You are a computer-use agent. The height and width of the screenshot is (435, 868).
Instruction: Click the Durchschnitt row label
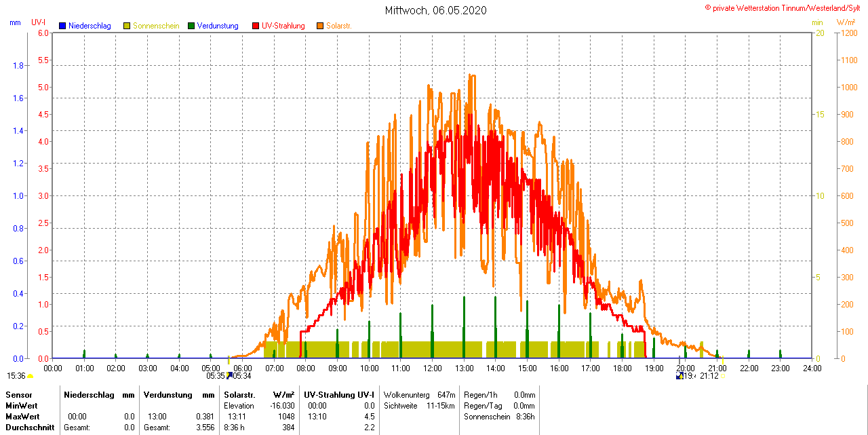pyautogui.click(x=30, y=428)
